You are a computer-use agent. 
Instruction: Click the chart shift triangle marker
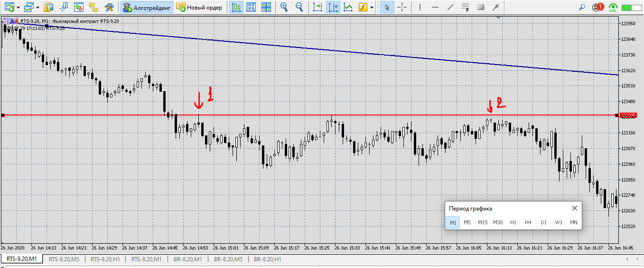(x=498, y=18)
